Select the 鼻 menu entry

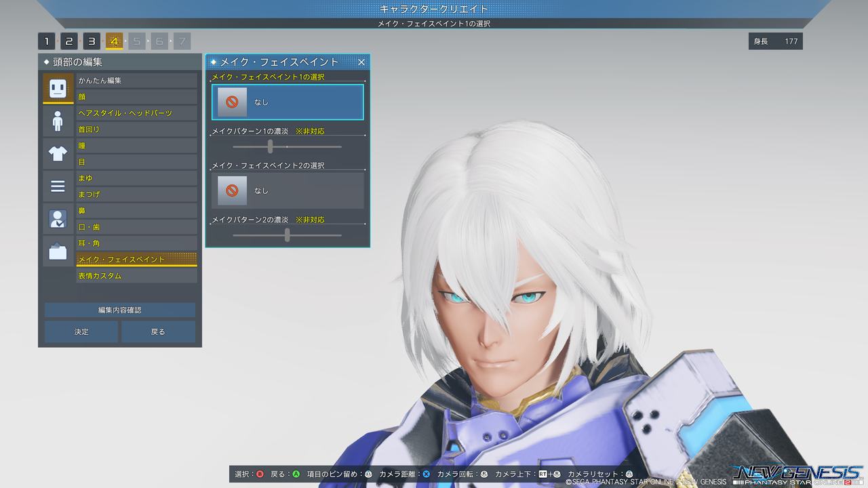pyautogui.click(x=136, y=211)
